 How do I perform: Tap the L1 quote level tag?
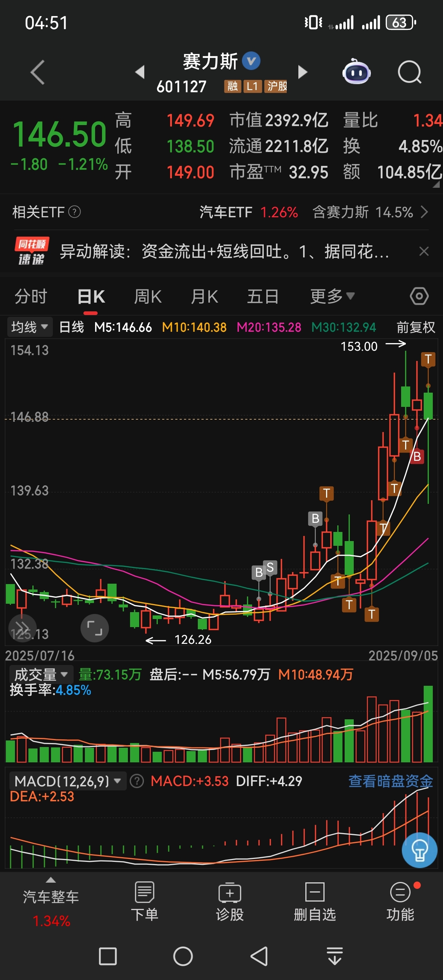click(x=252, y=86)
